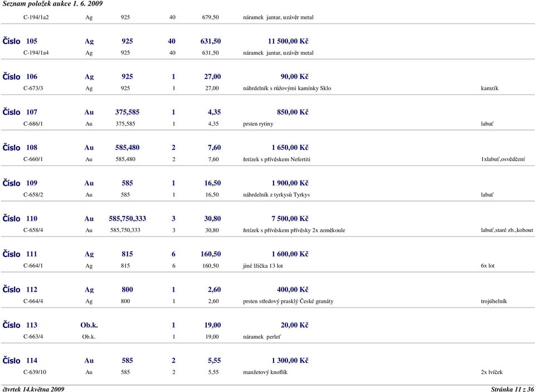Viewport: 535px width, 392px height.
Task: Click item code C-658/2
Action: click(35, 195)
